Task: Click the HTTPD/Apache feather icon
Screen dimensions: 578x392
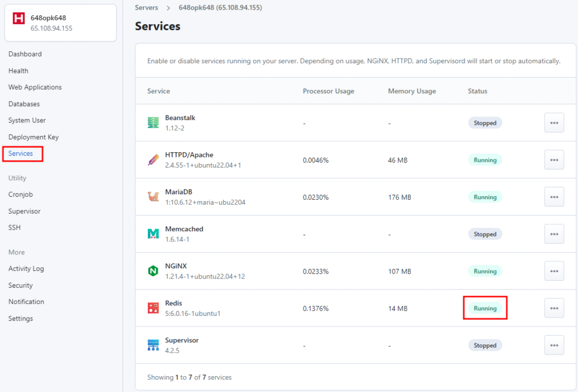Action: click(x=153, y=160)
